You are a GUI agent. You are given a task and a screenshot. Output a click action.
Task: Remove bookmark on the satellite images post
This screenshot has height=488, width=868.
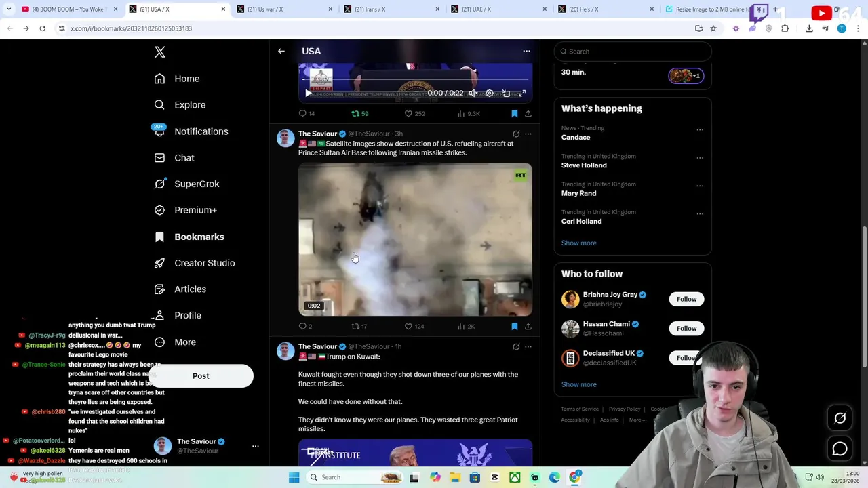(515, 327)
